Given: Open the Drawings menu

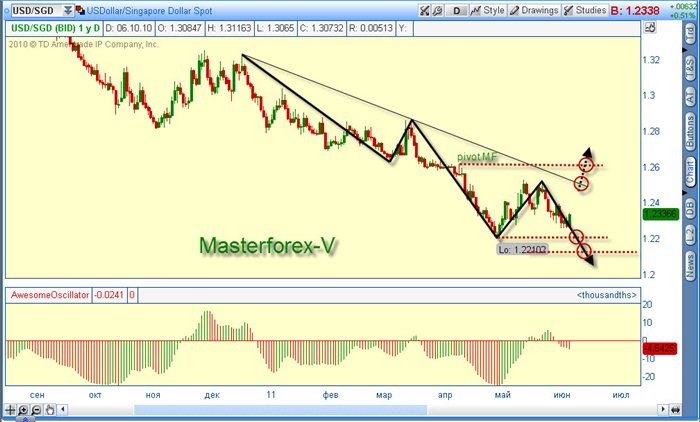Looking at the screenshot, I should pos(534,11).
